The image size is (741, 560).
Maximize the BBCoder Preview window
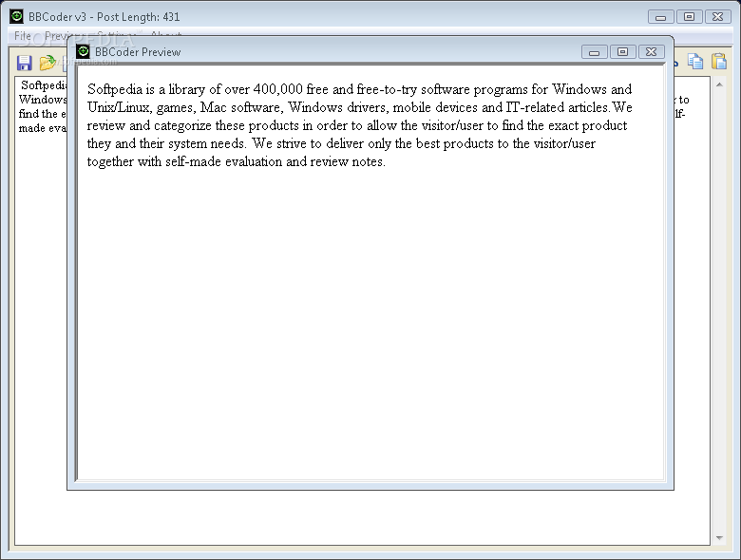(x=622, y=51)
